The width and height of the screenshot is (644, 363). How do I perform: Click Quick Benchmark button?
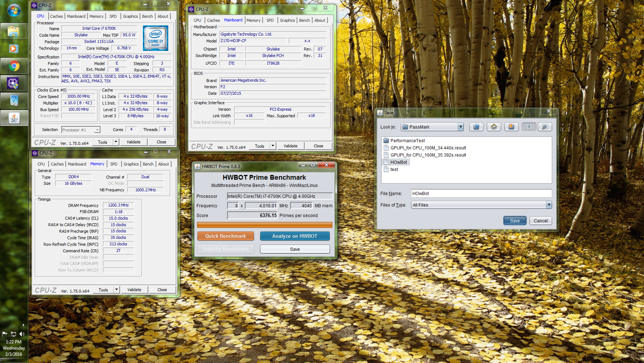click(x=226, y=236)
